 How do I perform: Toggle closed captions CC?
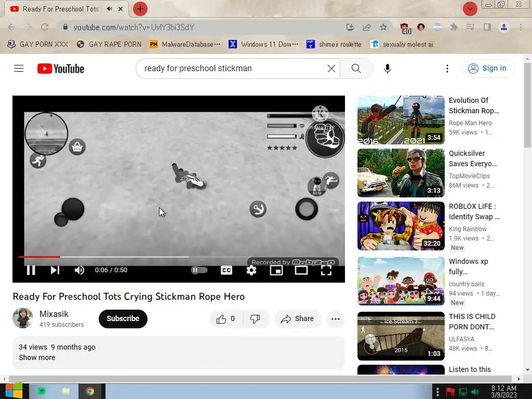227,270
